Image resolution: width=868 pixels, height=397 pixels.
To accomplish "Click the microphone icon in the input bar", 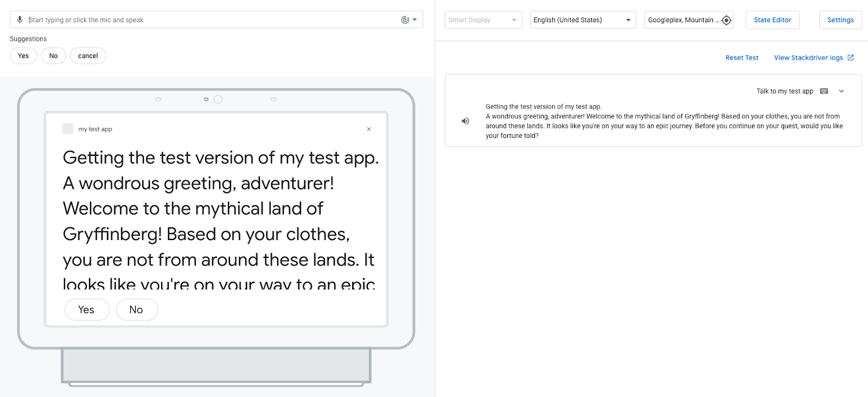I will click(20, 20).
